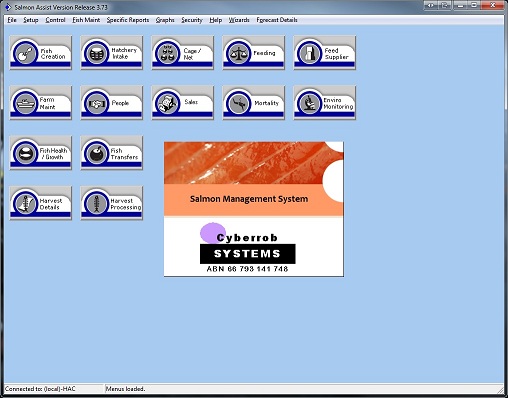The image size is (508, 398).
Task: Open the Setup menu
Action: tap(31, 20)
